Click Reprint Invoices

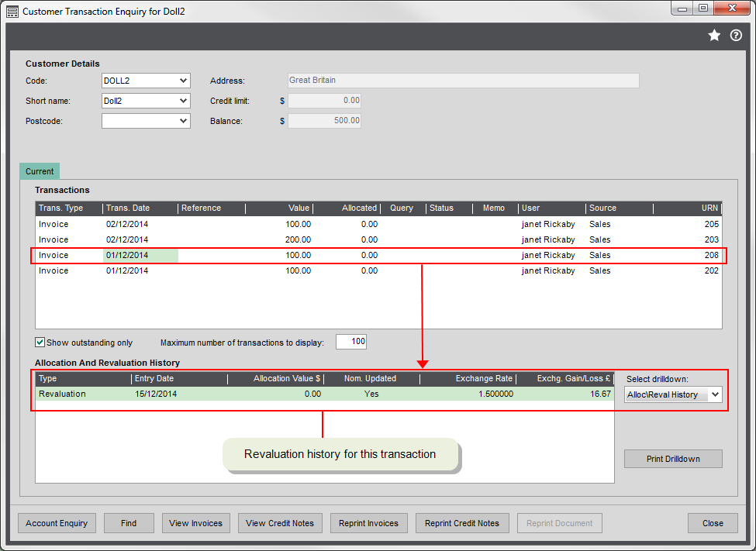coord(368,523)
